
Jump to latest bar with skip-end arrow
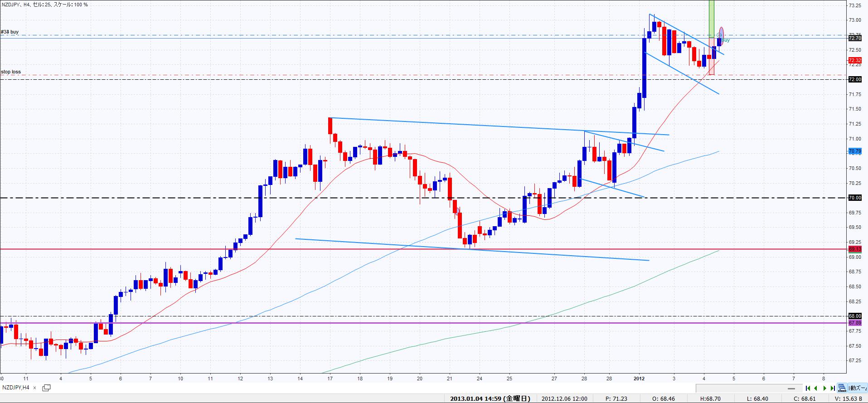point(833,388)
